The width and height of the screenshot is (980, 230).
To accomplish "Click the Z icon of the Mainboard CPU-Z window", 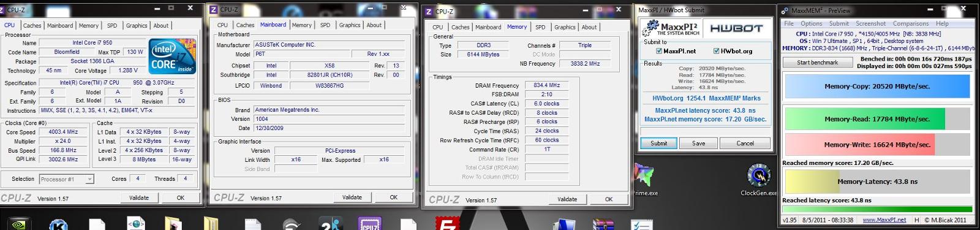I will point(214,9).
